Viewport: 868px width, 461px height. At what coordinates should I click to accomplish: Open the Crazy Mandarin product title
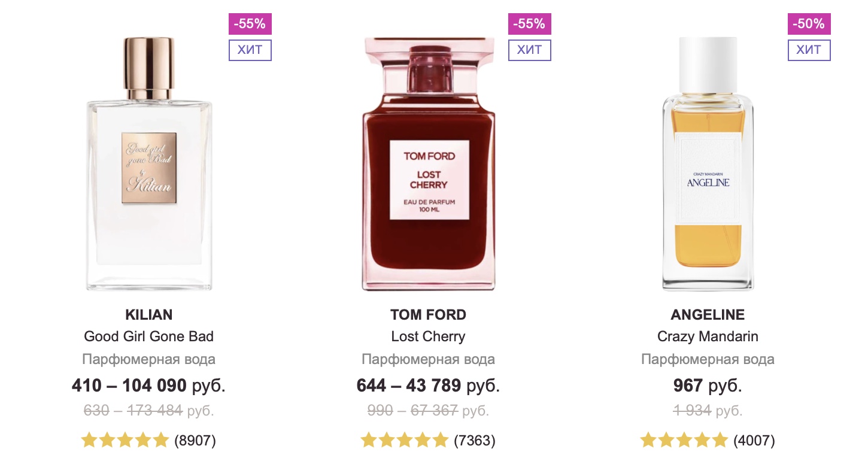click(x=708, y=336)
